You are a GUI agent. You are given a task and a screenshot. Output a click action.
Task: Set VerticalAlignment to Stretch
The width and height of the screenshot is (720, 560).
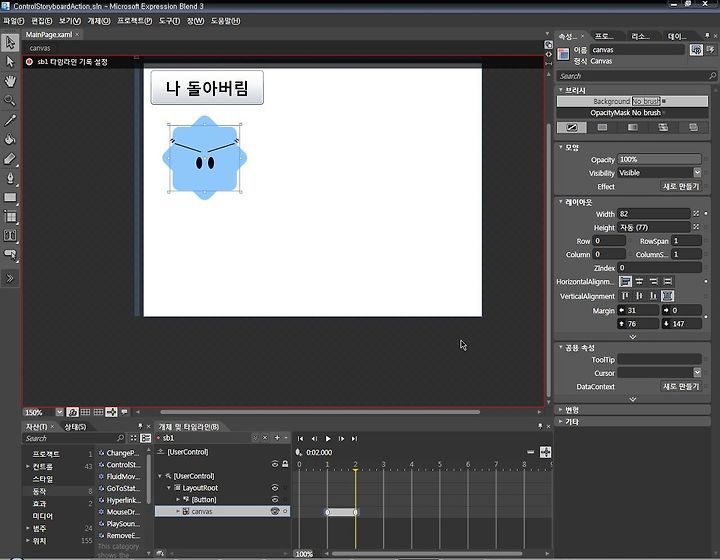(x=668, y=296)
